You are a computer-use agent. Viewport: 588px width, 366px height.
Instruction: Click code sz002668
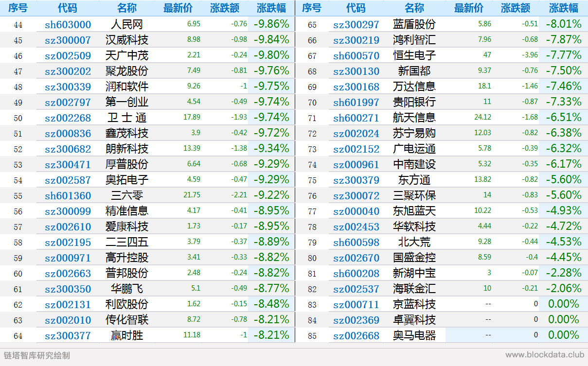[x=356, y=336]
